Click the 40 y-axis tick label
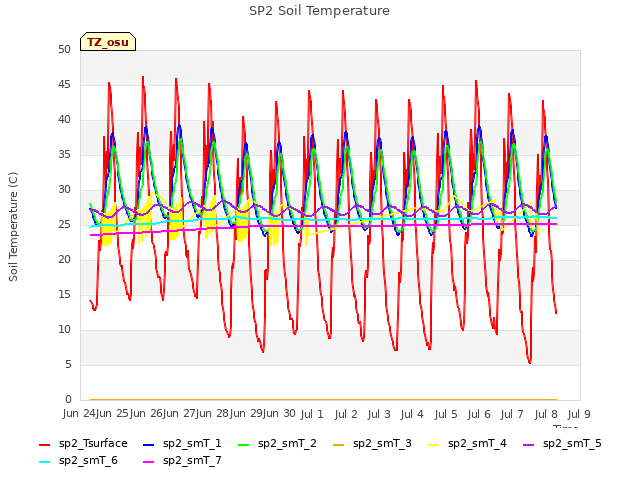Screen dimensions: 640x480 (x=64, y=120)
